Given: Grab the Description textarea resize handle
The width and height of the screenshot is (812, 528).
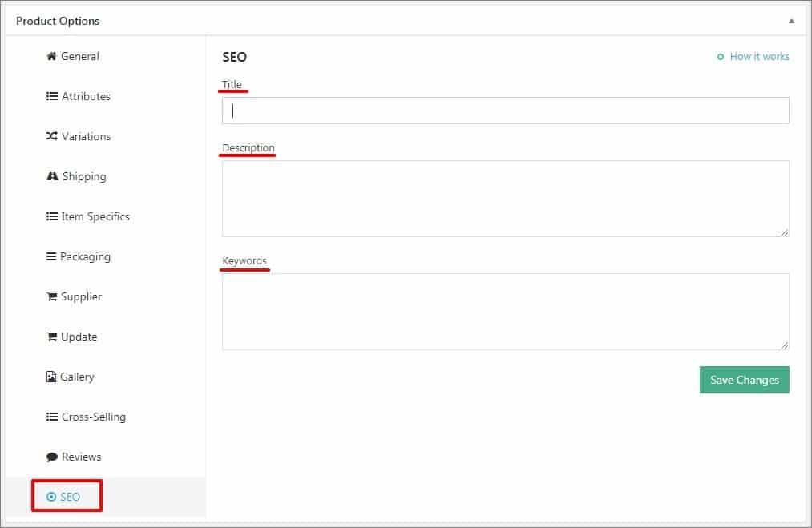Looking at the screenshot, I should 785,232.
